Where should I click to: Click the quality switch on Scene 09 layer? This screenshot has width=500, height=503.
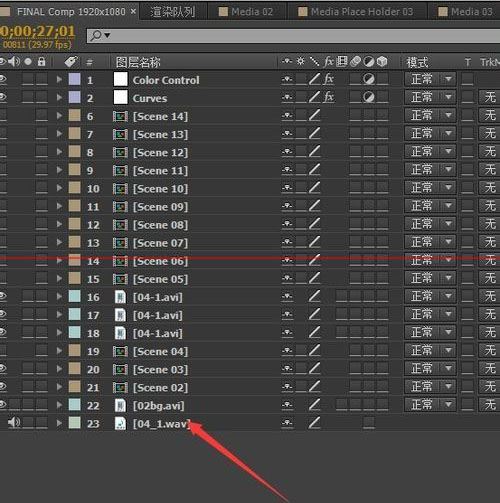(x=314, y=207)
